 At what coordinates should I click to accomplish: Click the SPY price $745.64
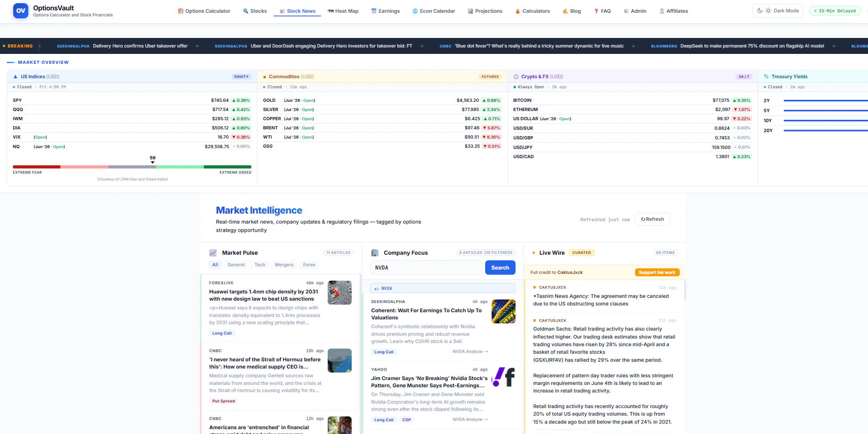pyautogui.click(x=220, y=100)
